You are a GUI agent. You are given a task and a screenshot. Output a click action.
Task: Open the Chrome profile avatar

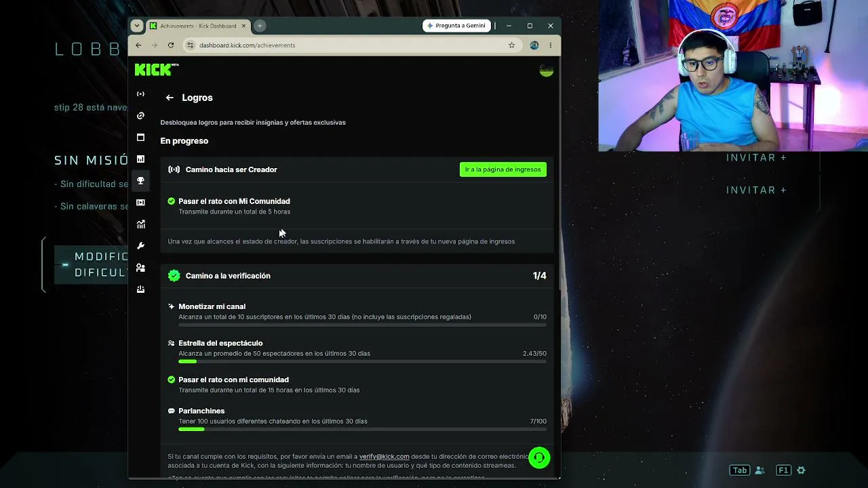(x=534, y=45)
